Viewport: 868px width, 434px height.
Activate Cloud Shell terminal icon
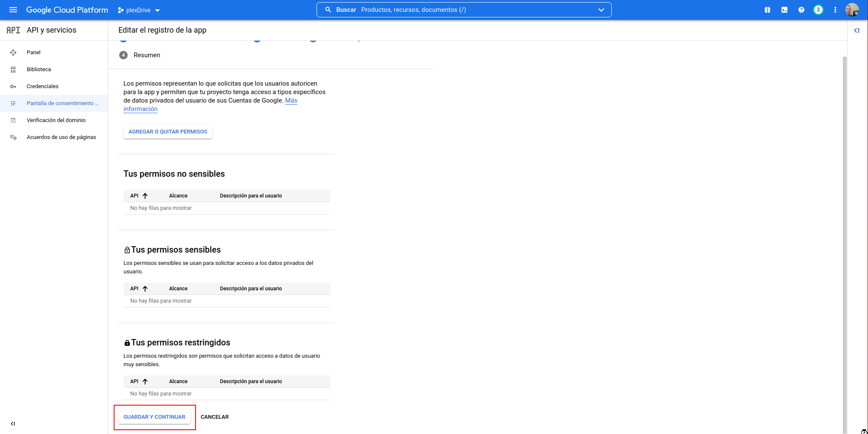click(784, 10)
